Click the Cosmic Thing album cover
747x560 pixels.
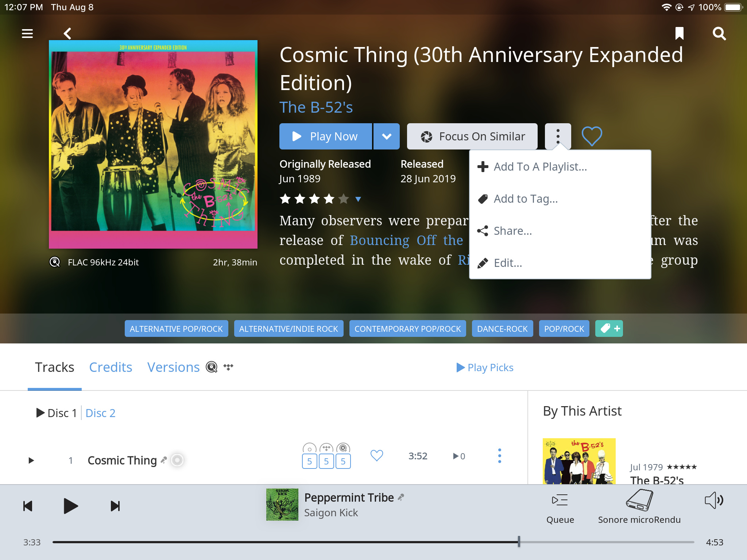click(153, 144)
